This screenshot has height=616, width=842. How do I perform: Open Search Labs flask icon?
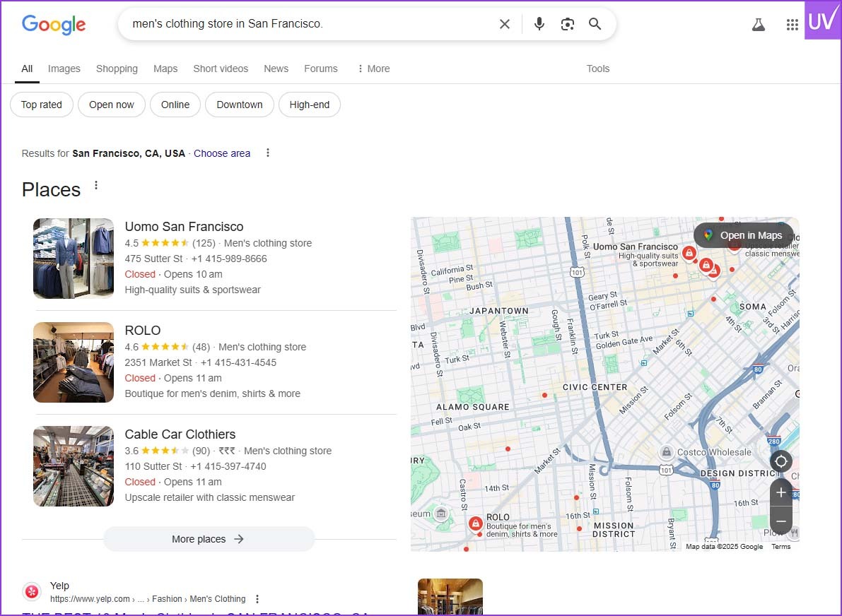759,25
